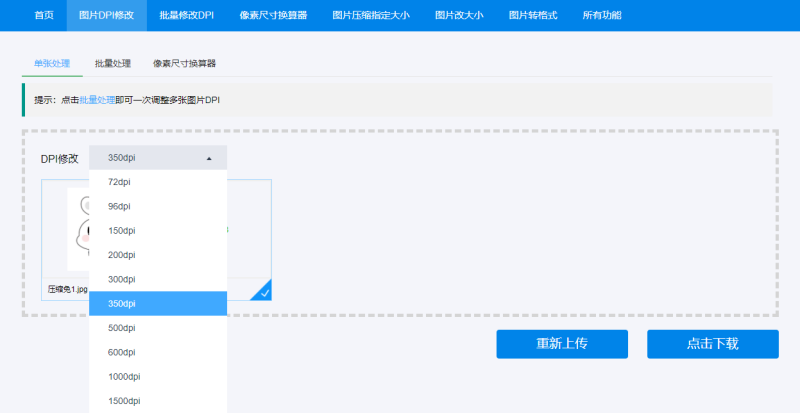
Task: Choose the 600dpi option
Action: [x=158, y=352]
